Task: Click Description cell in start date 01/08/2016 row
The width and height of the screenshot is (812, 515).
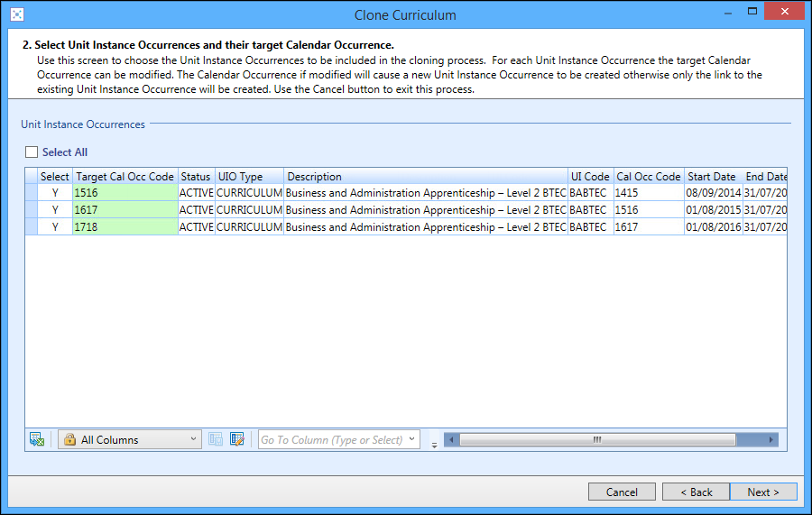Action: [x=426, y=226]
